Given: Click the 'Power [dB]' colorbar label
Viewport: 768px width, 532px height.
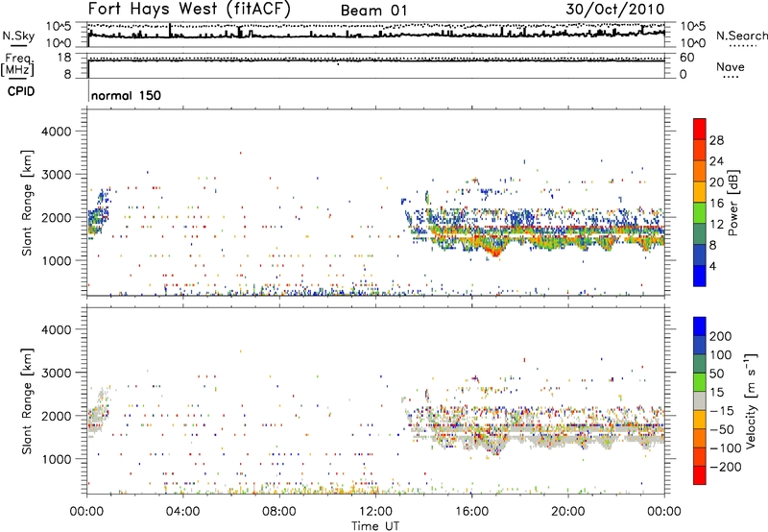Looking at the screenshot, I should pos(732,203).
